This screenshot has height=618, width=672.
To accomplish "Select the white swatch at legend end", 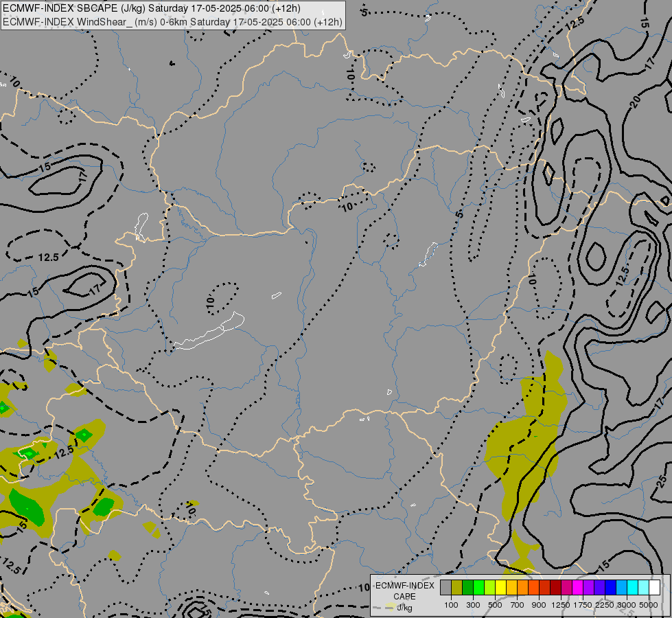I will point(654,587).
